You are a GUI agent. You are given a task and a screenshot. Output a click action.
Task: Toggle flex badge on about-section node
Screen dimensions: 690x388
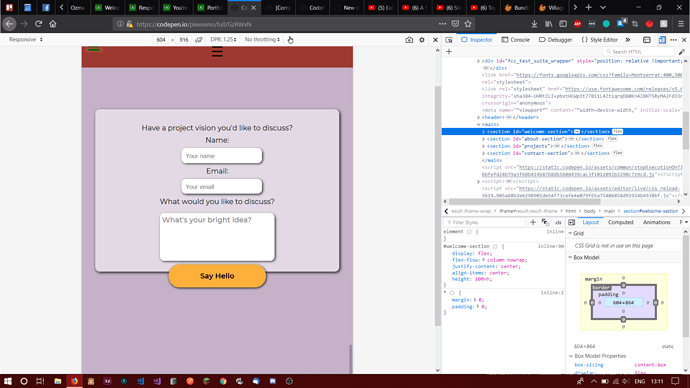click(612, 139)
